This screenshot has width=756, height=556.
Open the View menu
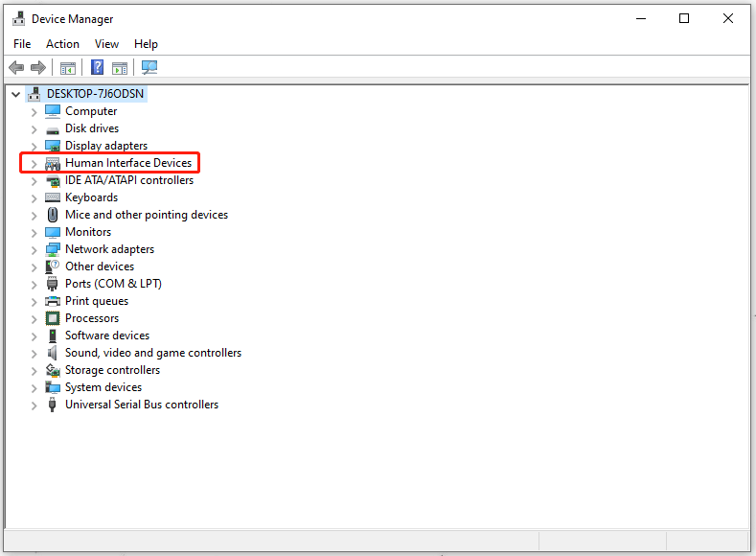tap(106, 44)
